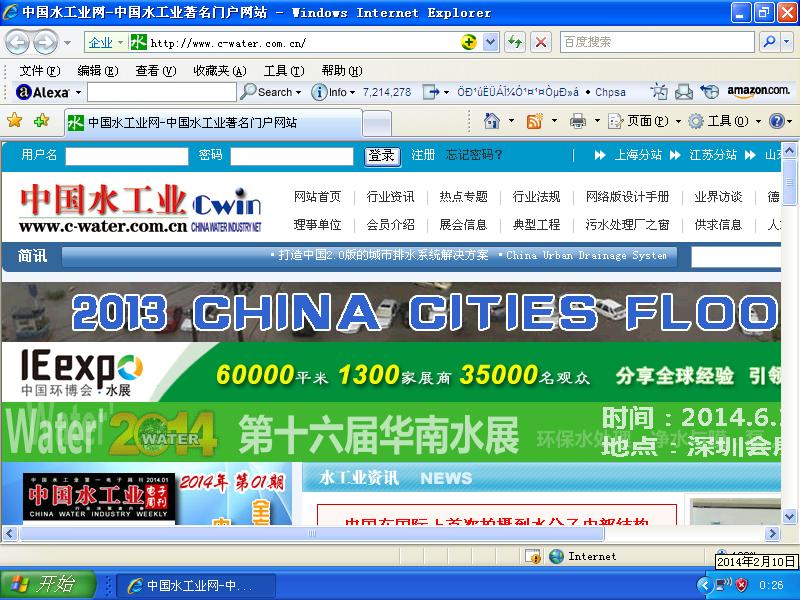Viewport: 800px width, 600px height.
Task: Click the status bar popup blocker icon
Action: [x=533, y=556]
